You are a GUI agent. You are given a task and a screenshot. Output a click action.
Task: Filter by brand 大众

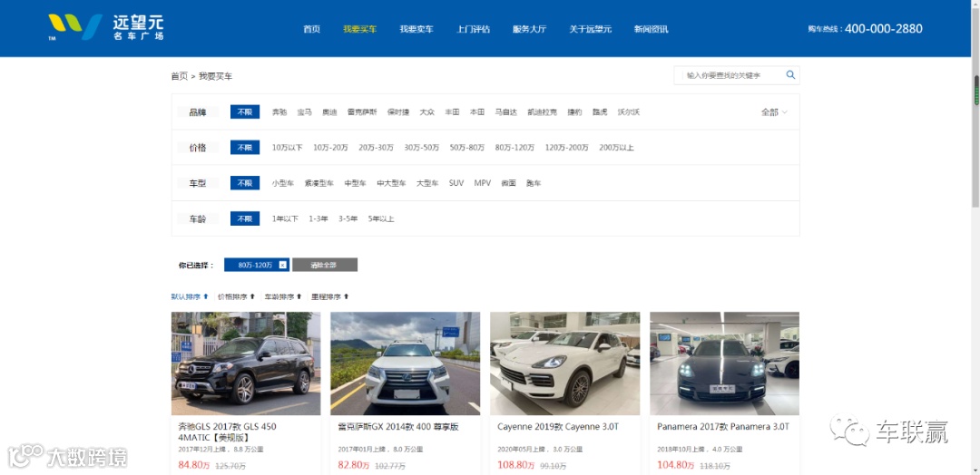(426, 112)
